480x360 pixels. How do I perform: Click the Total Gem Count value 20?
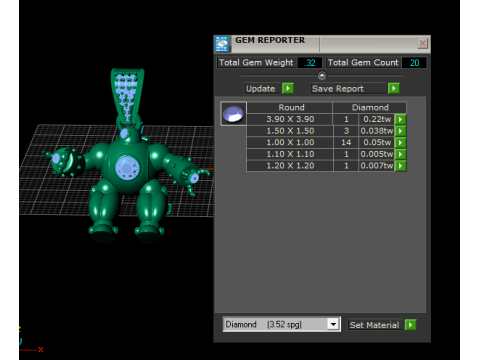click(x=414, y=63)
